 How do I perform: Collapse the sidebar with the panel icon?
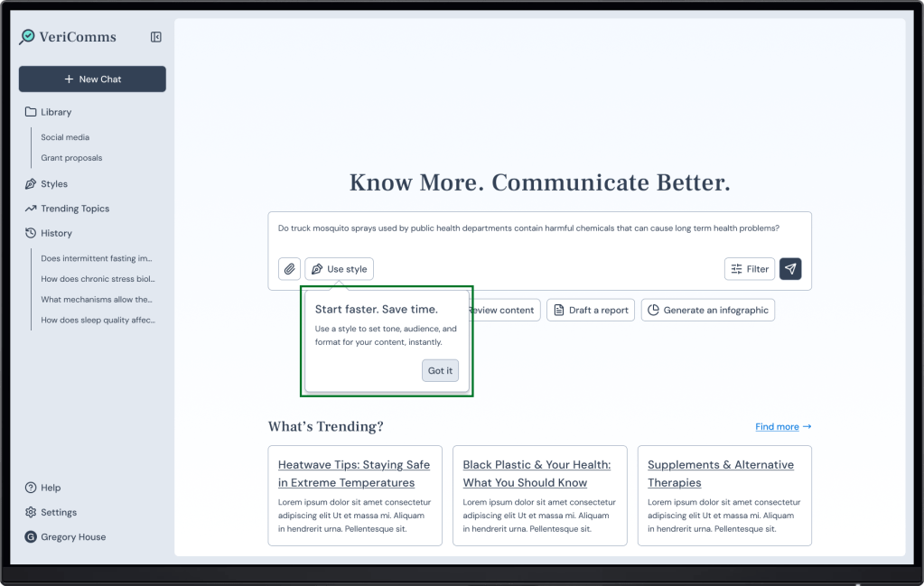156,37
